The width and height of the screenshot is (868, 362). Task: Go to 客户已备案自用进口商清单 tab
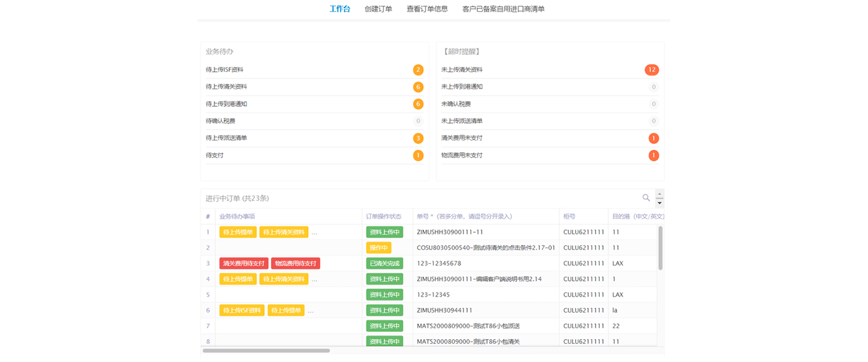(x=503, y=9)
